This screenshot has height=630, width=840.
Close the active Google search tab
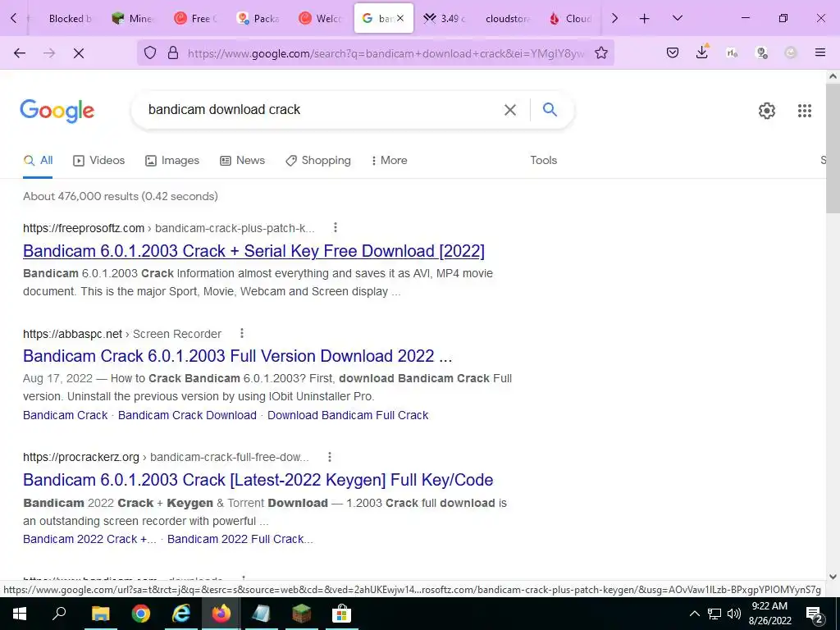tap(400, 18)
